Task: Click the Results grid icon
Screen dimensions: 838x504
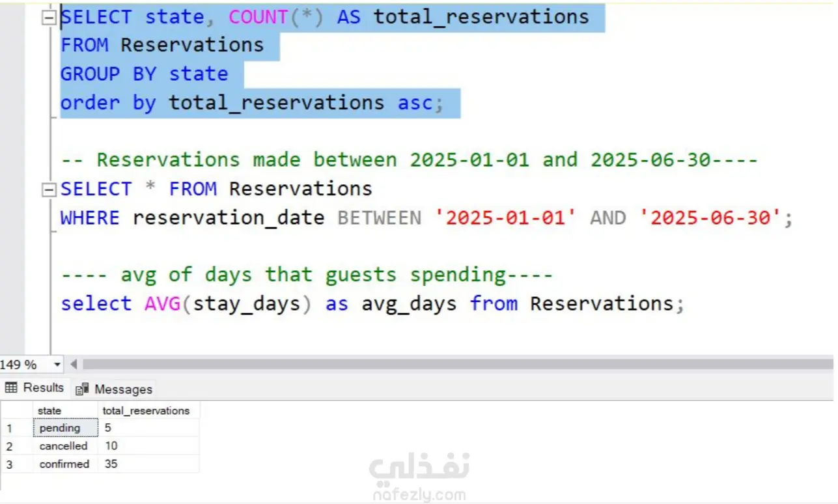Action: pyautogui.click(x=10, y=388)
